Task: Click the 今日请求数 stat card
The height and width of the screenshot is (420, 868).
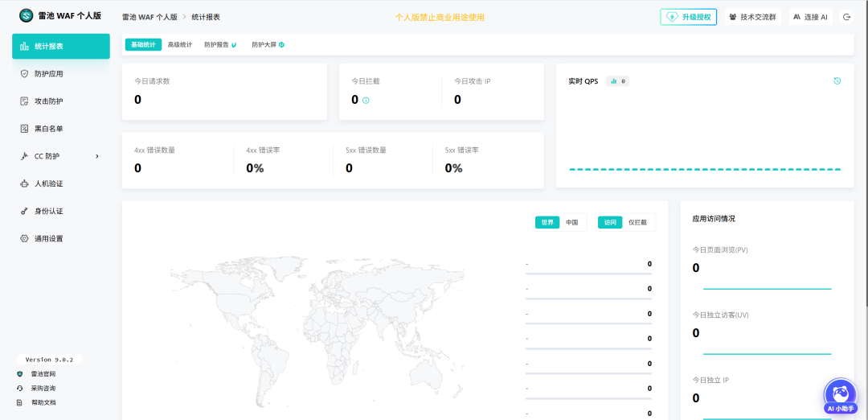Action: tap(224, 92)
